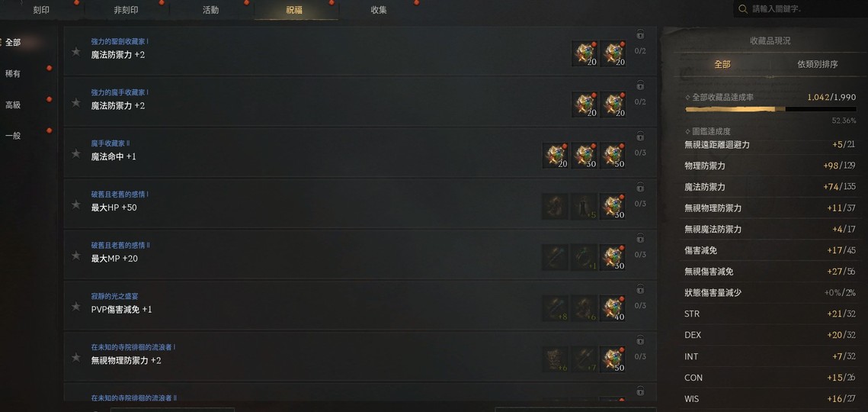The height and width of the screenshot is (412, 868).
Task: Select first 20-count item in 強力的魔手收藏家 I
Action: click(585, 105)
